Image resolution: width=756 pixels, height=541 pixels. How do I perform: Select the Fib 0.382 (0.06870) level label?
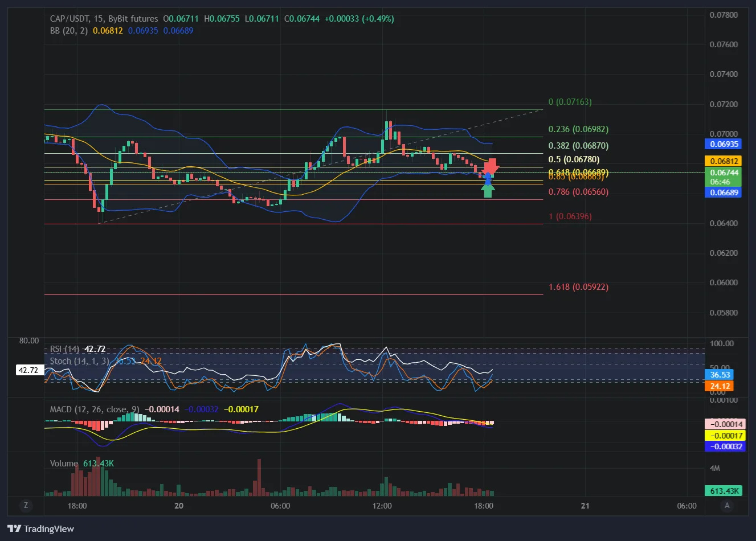578,146
